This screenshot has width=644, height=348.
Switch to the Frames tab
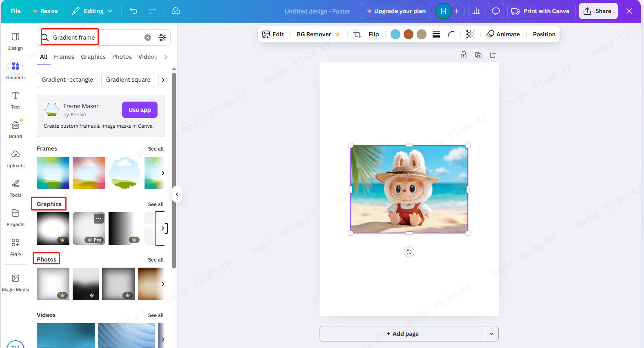64,57
